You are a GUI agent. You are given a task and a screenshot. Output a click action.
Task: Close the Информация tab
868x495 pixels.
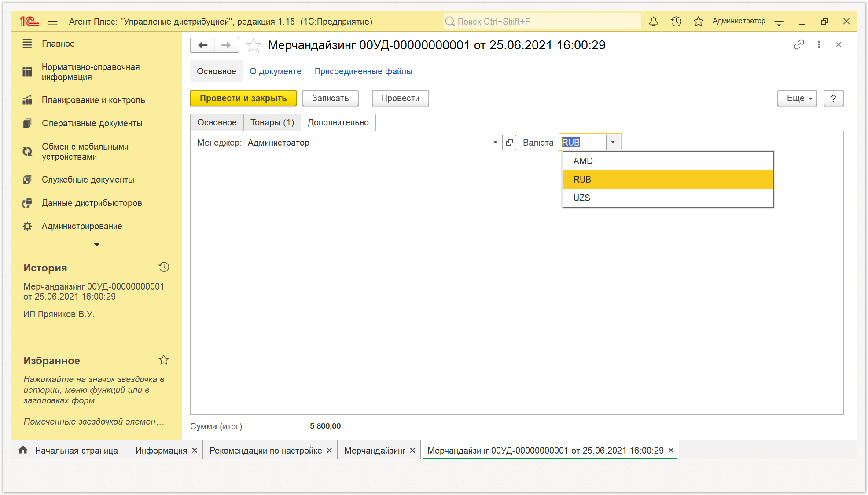coord(194,451)
